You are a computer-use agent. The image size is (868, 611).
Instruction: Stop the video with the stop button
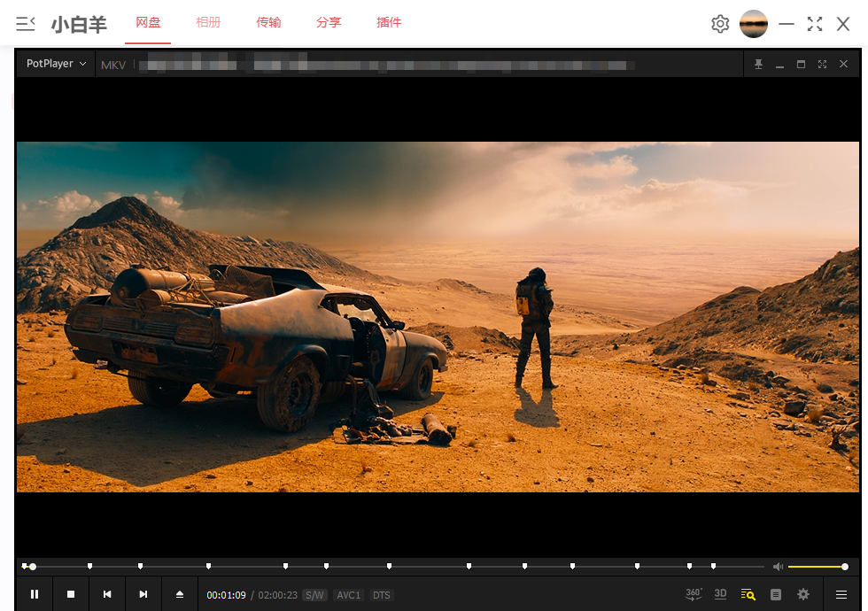(71, 594)
